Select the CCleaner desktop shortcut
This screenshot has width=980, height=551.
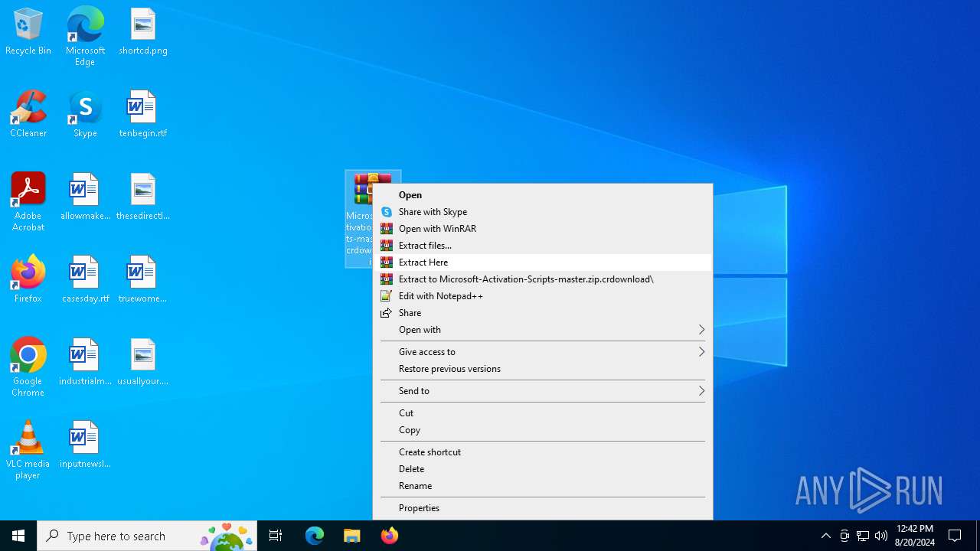(x=28, y=115)
